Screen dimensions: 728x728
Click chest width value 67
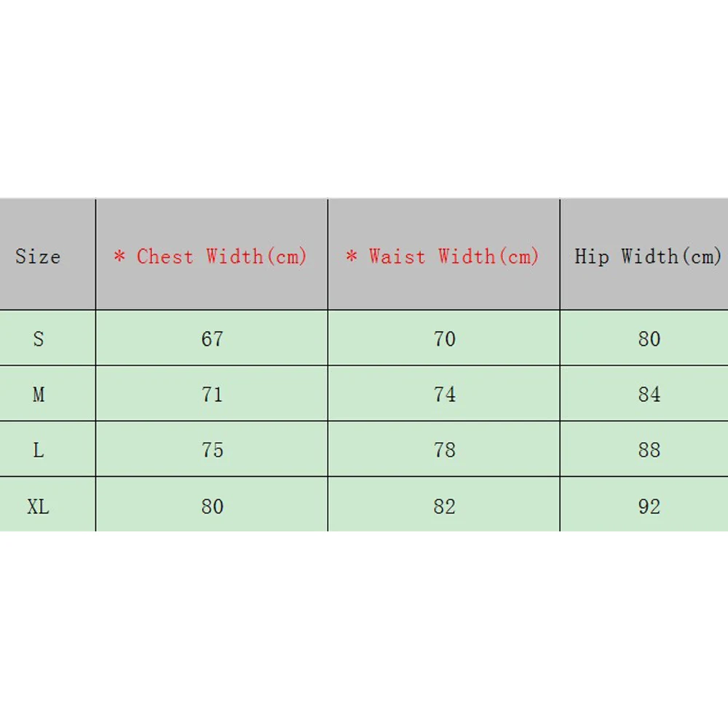pos(212,339)
